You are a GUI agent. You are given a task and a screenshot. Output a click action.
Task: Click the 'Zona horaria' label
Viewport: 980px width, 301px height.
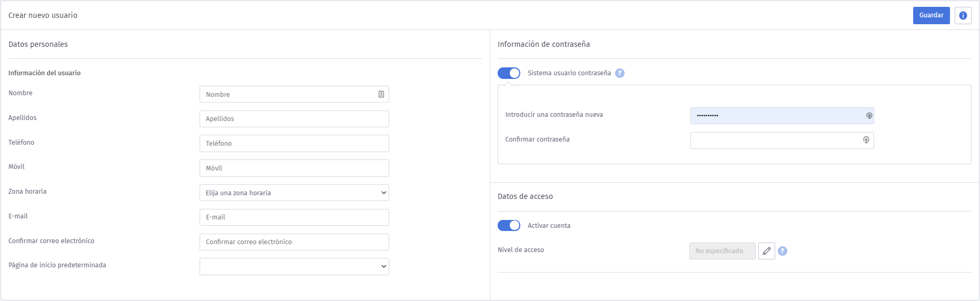point(27,192)
